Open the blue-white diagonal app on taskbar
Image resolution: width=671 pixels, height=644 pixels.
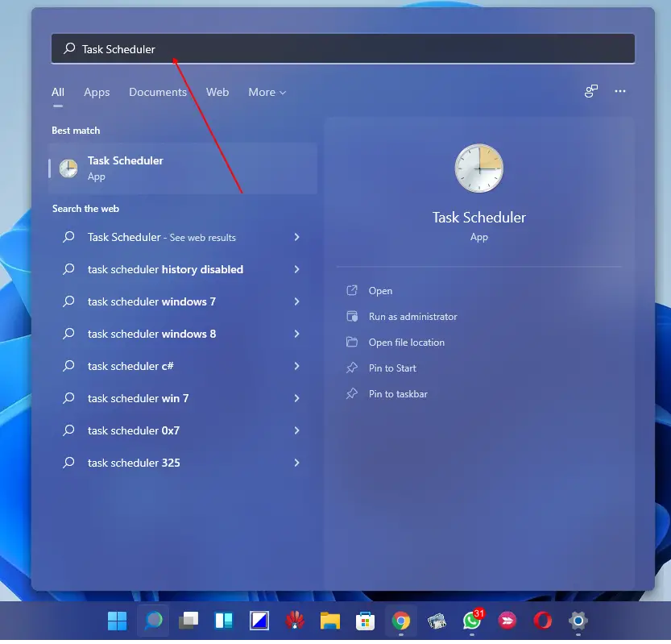[259, 621]
